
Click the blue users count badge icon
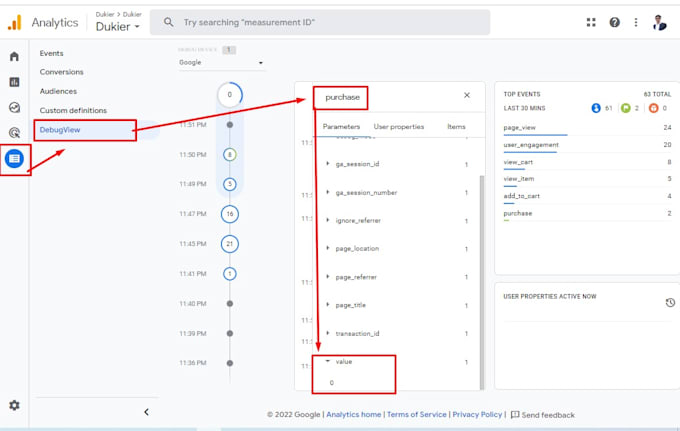pyautogui.click(x=596, y=108)
